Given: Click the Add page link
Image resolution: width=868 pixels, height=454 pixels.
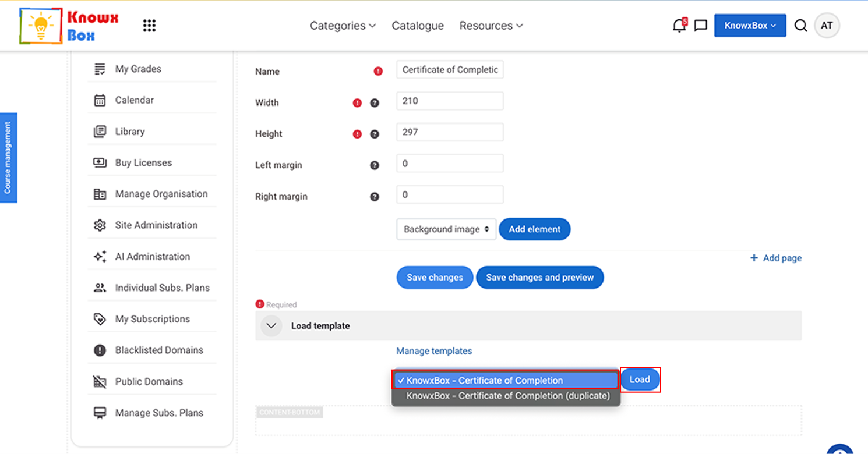Looking at the screenshot, I should pos(776,258).
